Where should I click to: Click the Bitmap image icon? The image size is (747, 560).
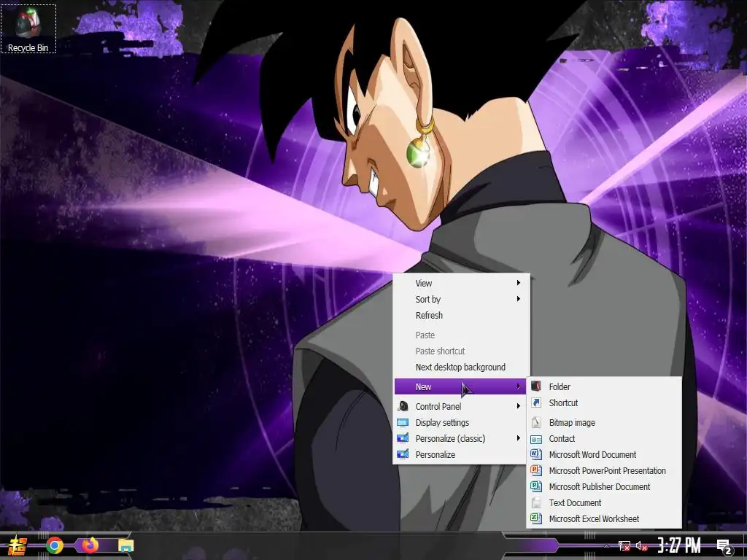(536, 422)
